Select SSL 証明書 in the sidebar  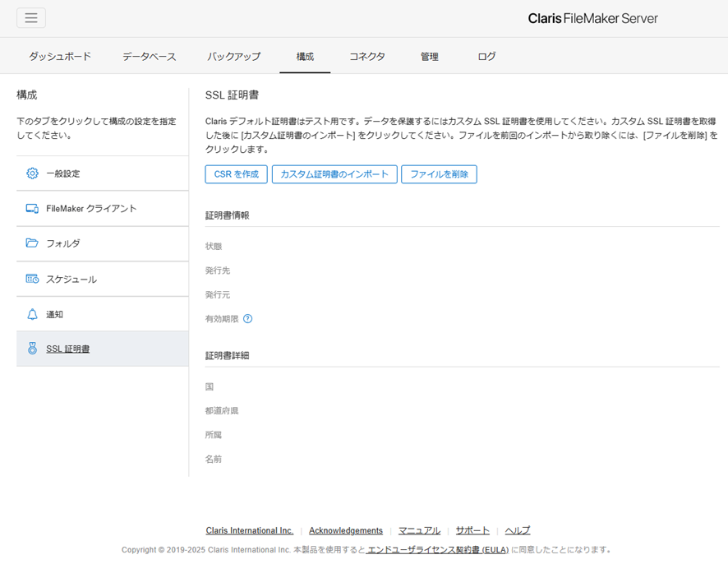[103, 349]
